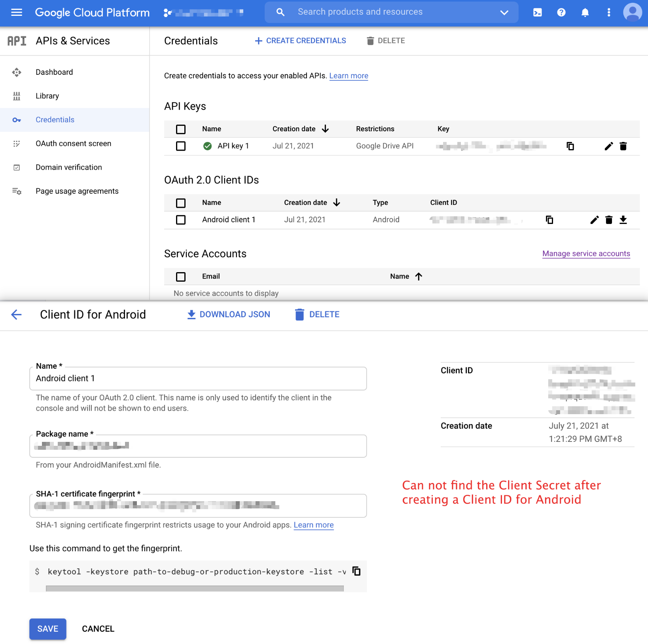Viewport: 648px width, 644px height.
Task: Copy the keytool command to clipboard
Action: [356, 571]
